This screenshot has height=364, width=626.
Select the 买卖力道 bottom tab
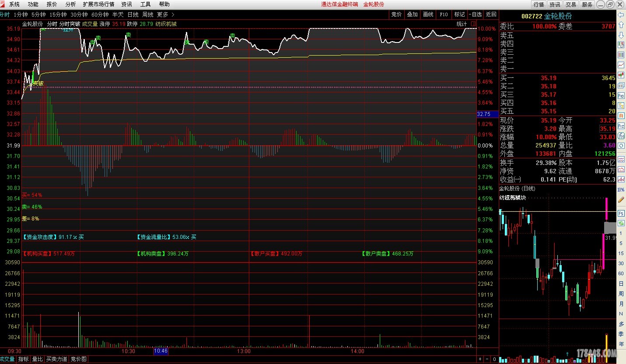coord(57,359)
